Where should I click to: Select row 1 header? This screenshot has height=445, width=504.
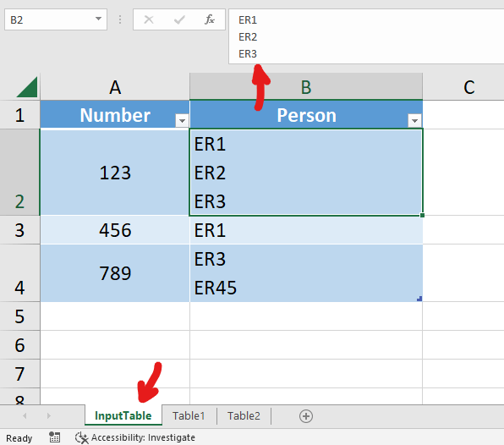click(19, 115)
